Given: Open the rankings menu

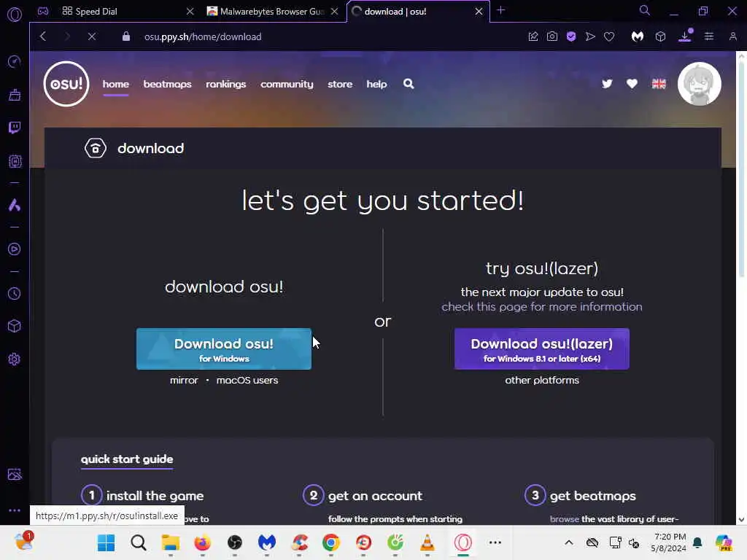Looking at the screenshot, I should coord(226,84).
